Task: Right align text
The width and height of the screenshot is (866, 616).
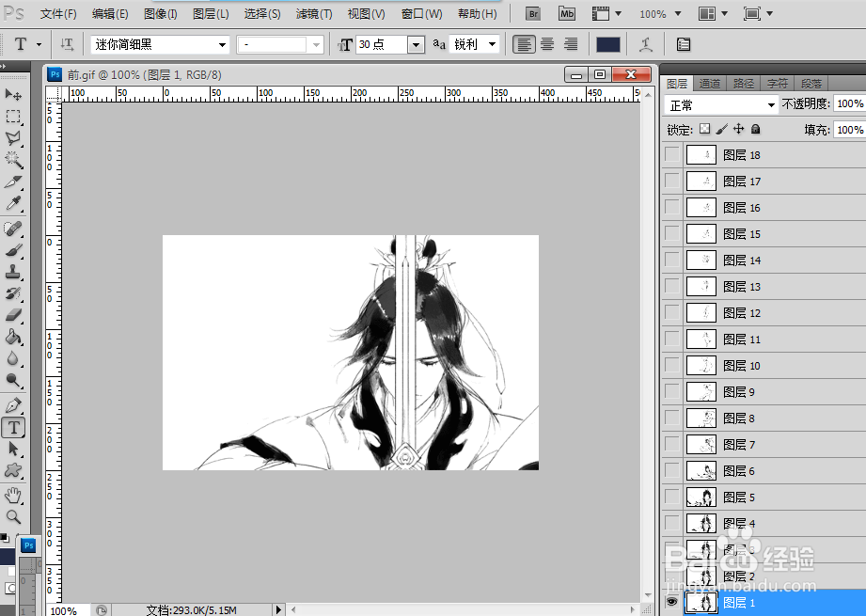Action: tap(571, 44)
